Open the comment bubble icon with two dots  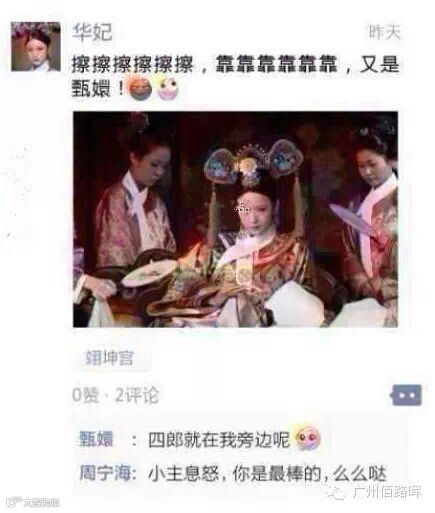click(406, 395)
